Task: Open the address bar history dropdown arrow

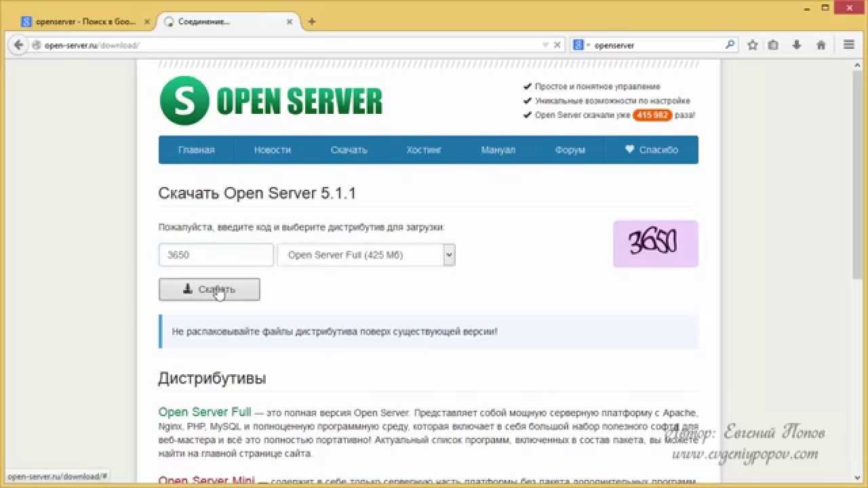Action: click(545, 45)
